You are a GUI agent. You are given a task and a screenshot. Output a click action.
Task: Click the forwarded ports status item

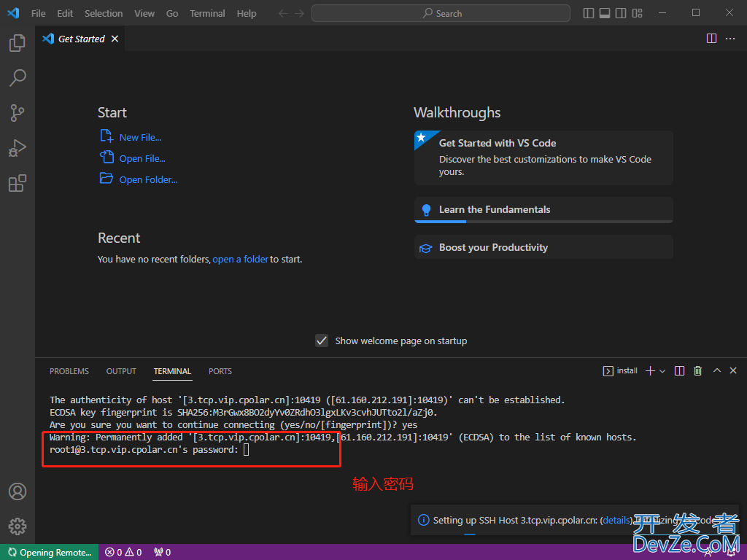tap(163, 553)
